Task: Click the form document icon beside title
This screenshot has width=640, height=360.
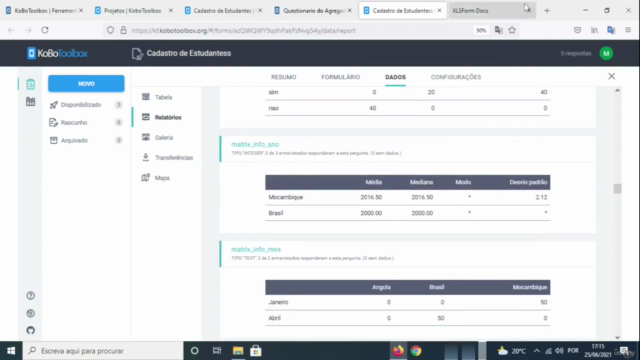Action: (137, 53)
